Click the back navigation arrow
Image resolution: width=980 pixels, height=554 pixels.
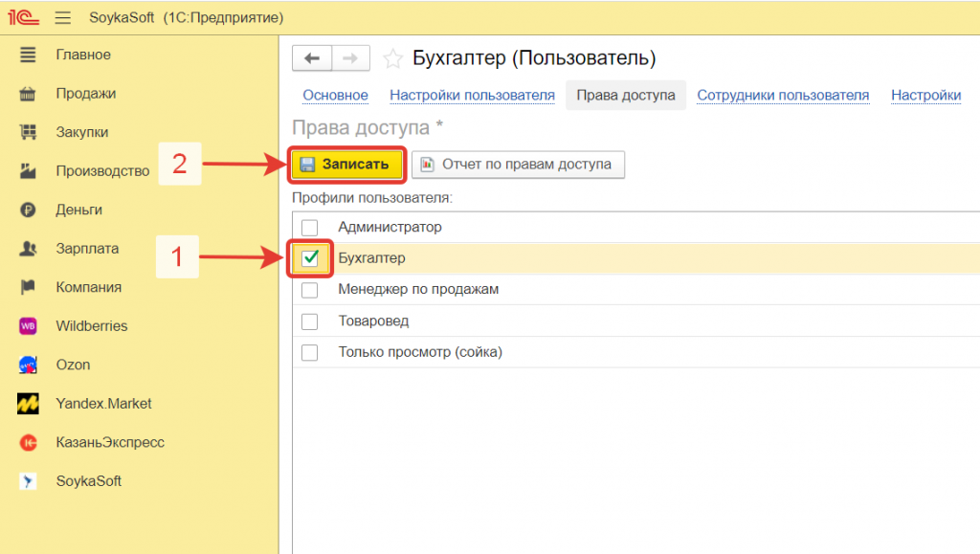coord(312,58)
